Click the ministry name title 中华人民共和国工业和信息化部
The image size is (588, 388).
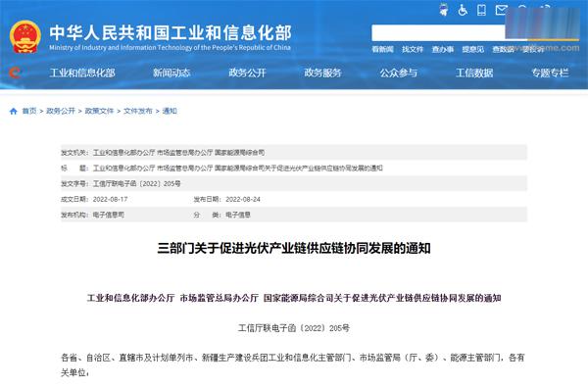171,33
